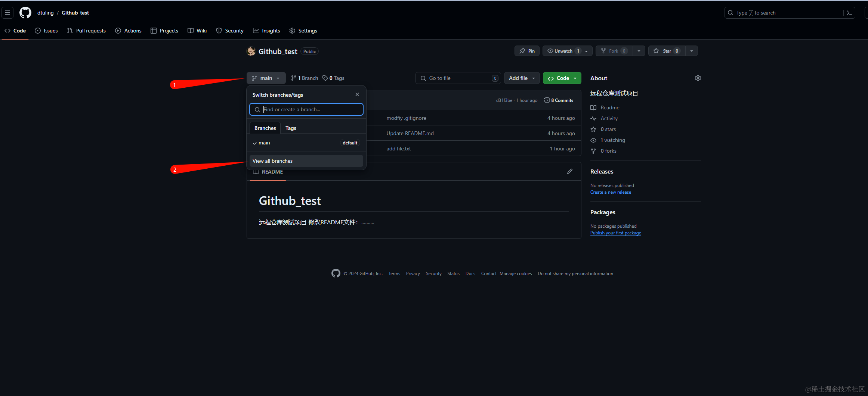Click the Github_test repository title
Viewport: 868px width, 396px height.
pos(278,51)
